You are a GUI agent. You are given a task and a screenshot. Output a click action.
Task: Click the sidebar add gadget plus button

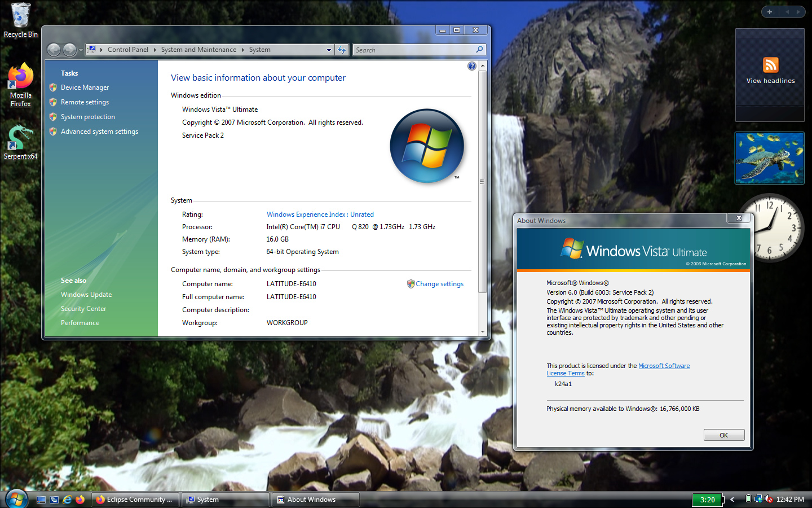(x=770, y=12)
